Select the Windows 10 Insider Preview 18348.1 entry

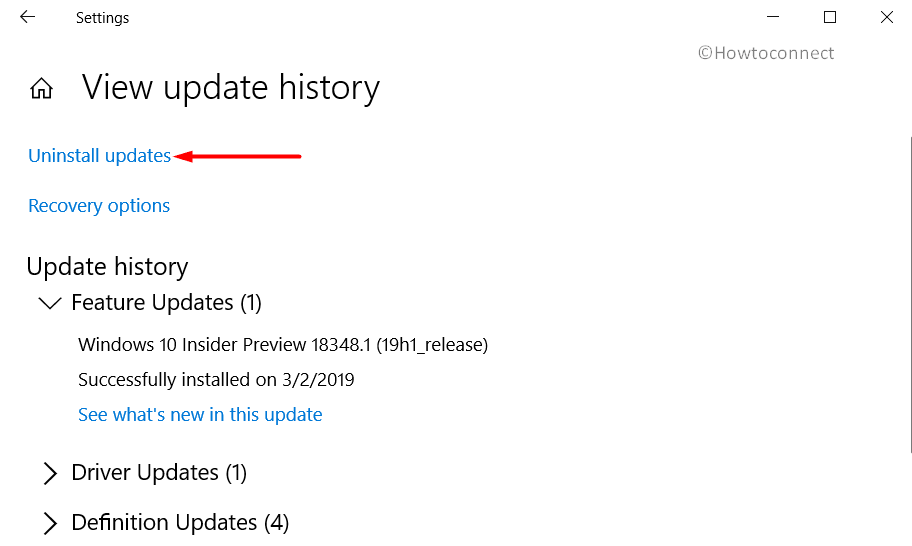point(282,345)
